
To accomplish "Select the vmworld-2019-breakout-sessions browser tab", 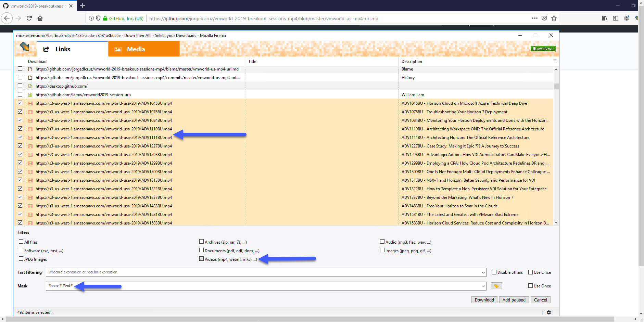I will coord(38,6).
